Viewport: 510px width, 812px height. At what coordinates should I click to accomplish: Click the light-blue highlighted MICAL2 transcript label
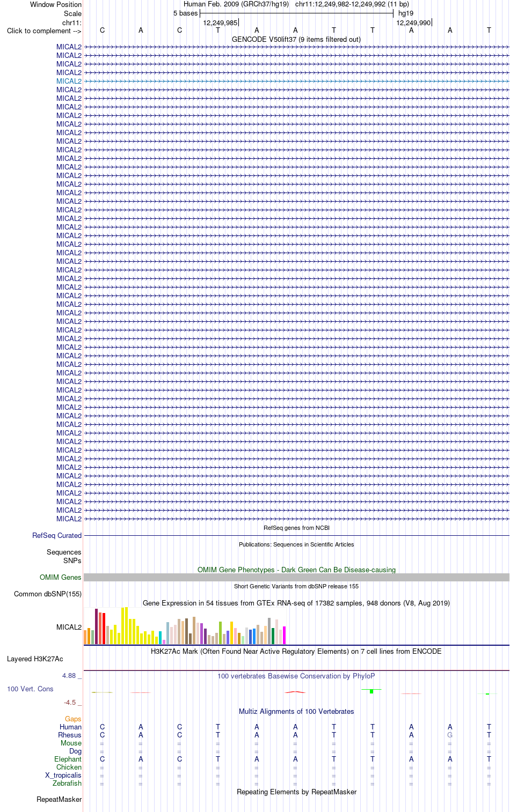[x=69, y=81]
